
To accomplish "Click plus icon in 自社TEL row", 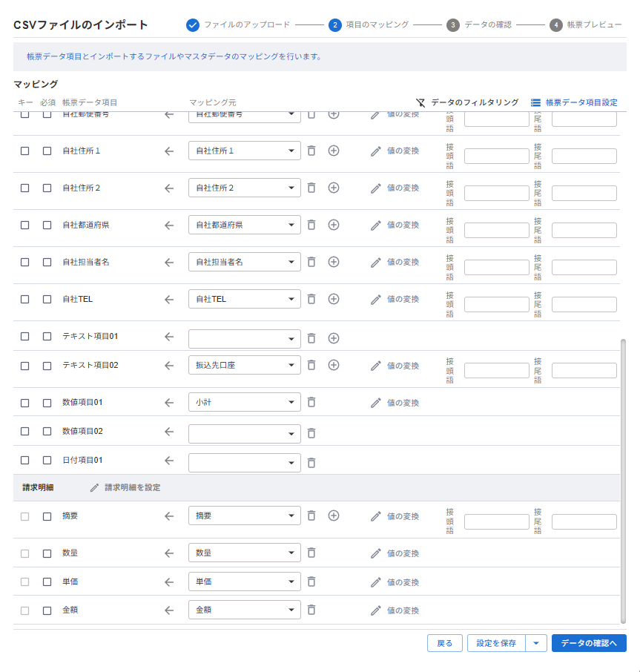I will tap(334, 299).
